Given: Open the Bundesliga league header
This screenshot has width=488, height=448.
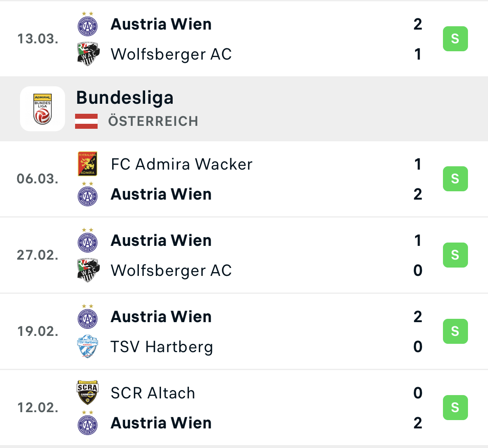Looking at the screenshot, I should [x=244, y=109].
